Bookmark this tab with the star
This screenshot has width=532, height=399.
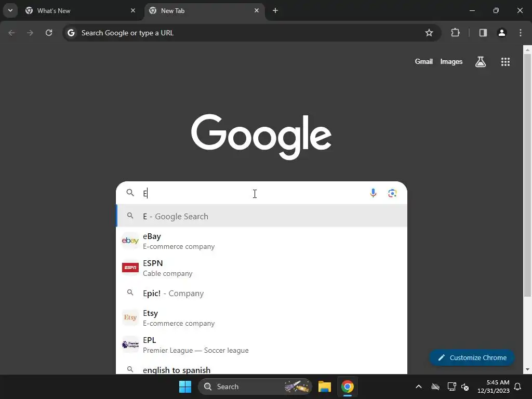click(x=429, y=33)
